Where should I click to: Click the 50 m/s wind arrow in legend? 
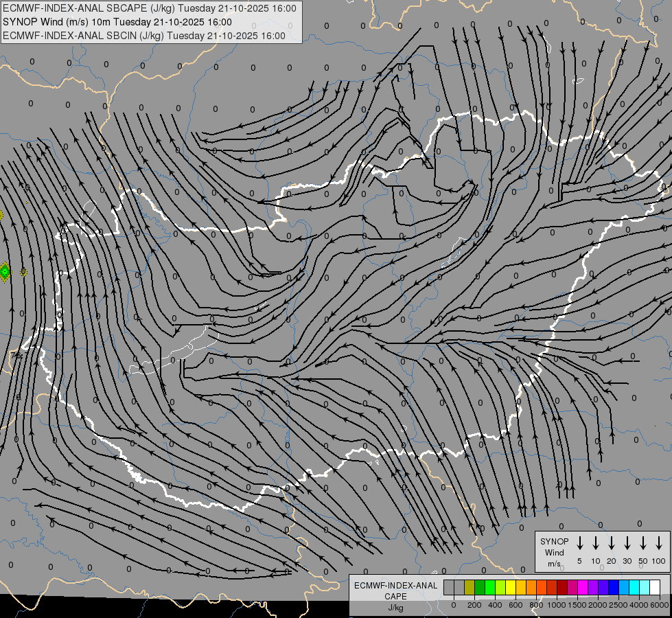[x=643, y=543]
